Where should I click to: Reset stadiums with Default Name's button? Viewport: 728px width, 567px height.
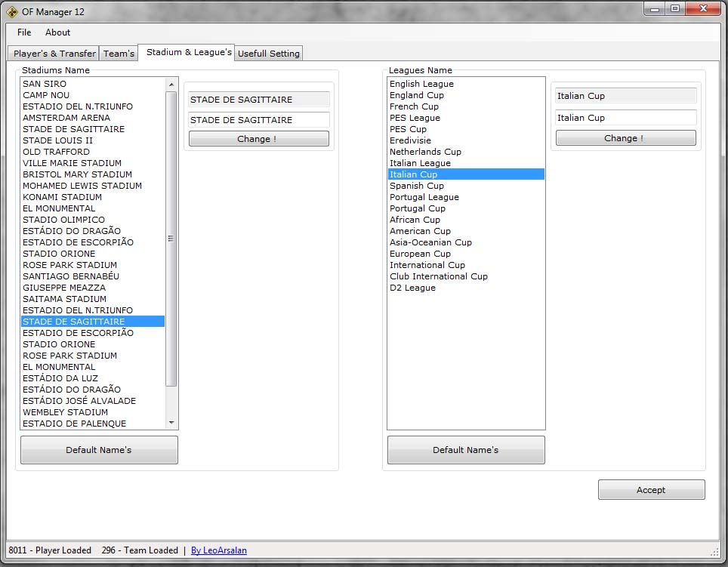coord(99,450)
